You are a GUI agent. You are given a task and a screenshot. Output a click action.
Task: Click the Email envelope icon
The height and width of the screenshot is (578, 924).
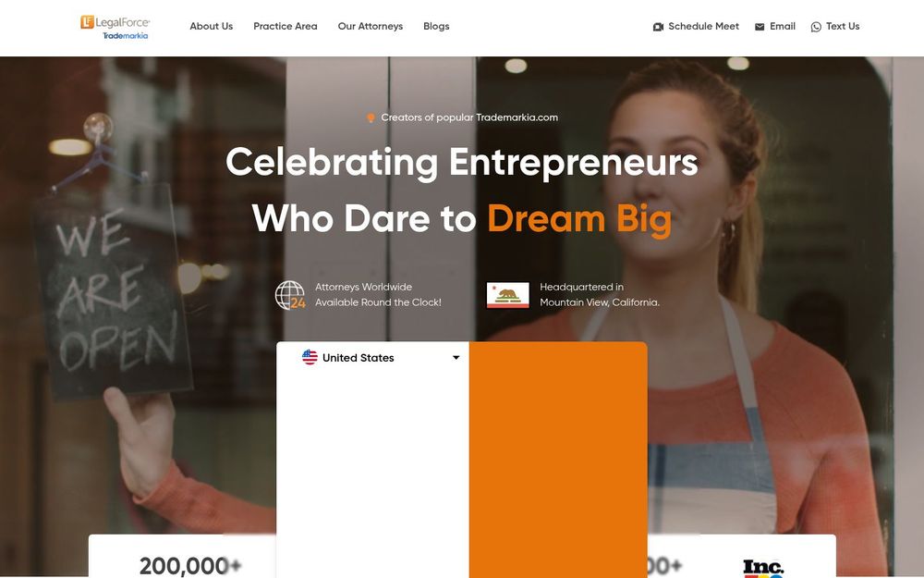click(x=760, y=27)
